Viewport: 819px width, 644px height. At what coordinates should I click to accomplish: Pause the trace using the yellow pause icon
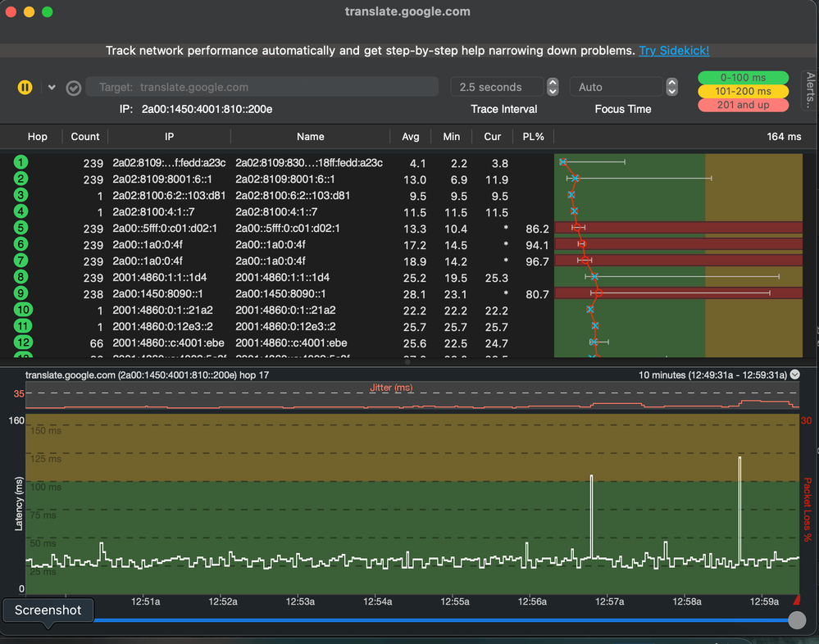click(25, 87)
